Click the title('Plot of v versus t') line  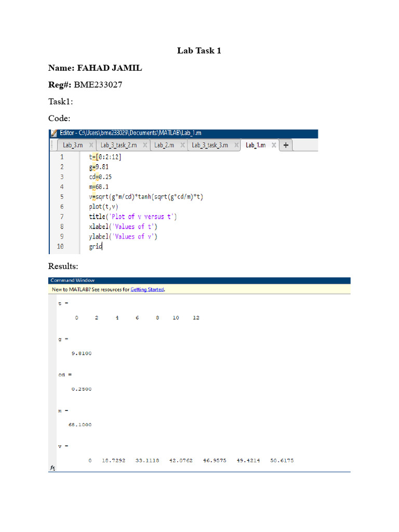(x=132, y=217)
